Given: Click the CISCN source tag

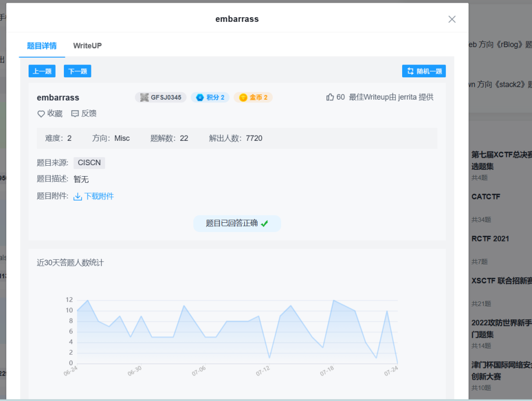Looking at the screenshot, I should click(89, 163).
